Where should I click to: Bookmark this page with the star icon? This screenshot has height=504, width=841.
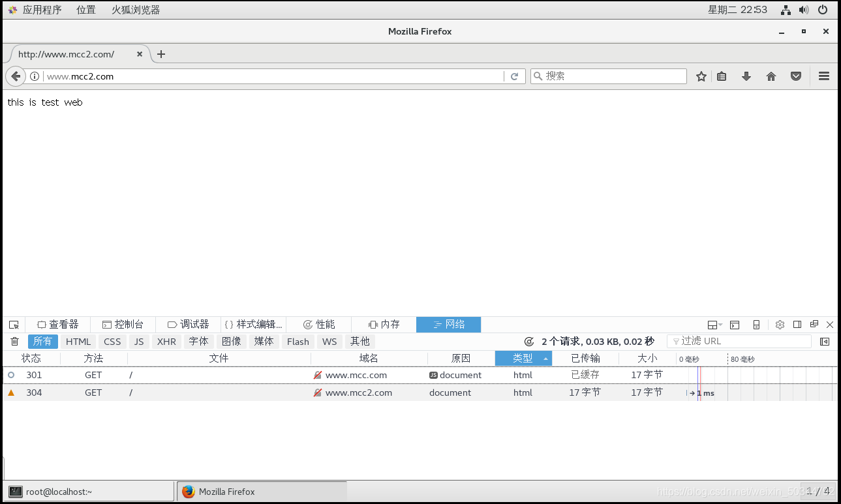pyautogui.click(x=701, y=76)
